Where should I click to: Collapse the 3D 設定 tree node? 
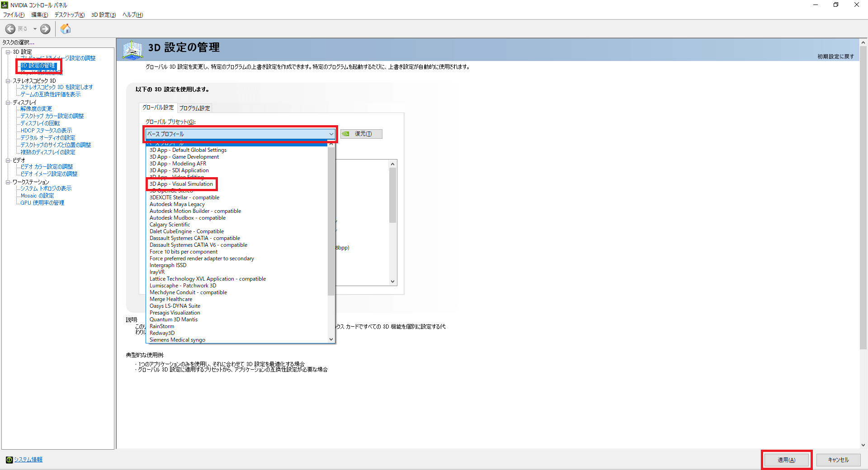(x=8, y=52)
